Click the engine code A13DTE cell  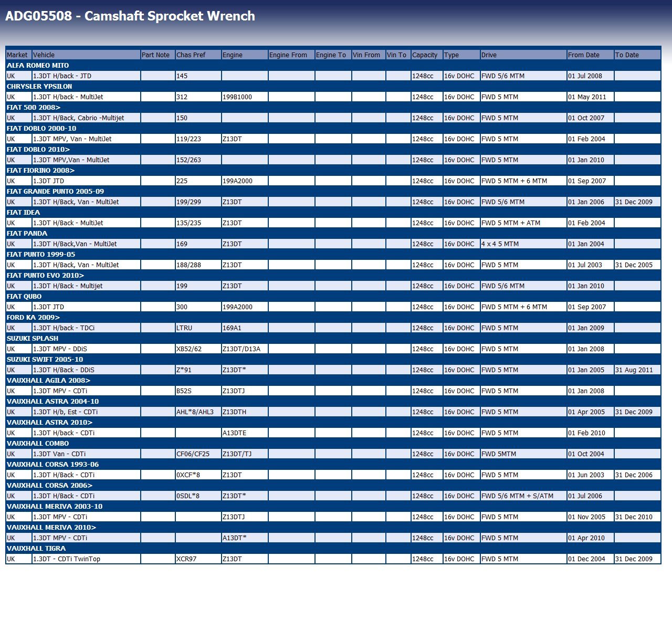pos(245,433)
